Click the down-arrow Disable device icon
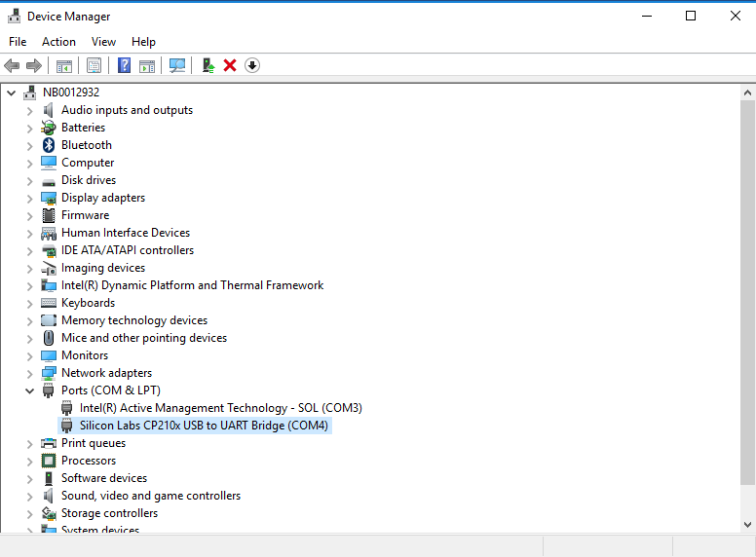Image resolution: width=756 pixels, height=557 pixels. click(252, 65)
